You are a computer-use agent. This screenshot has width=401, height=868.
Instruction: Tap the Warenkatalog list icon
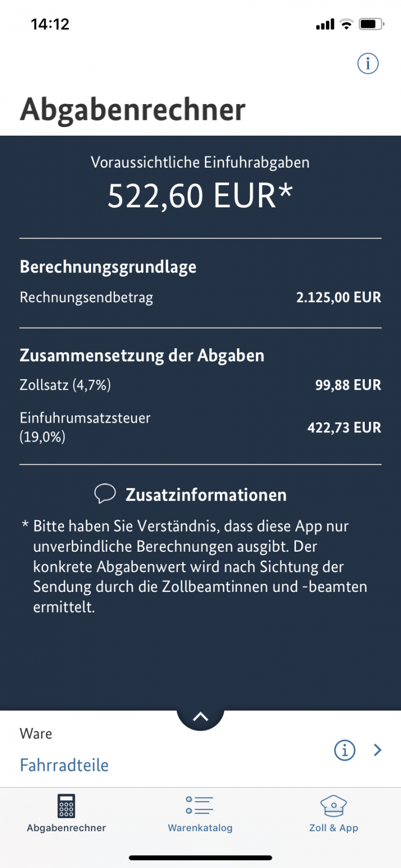pos(199,805)
